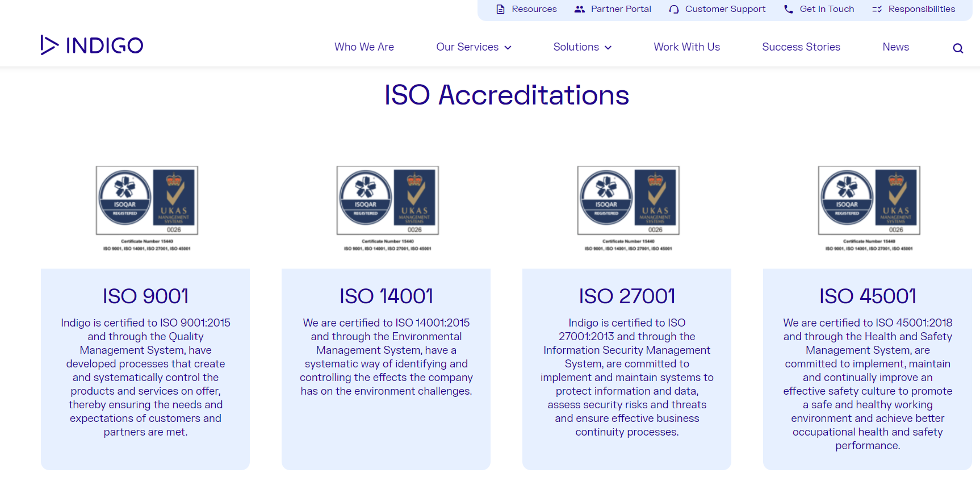Screen dimensions: 980x477
Task: Click the Customer Support headset icon
Action: coord(674,9)
